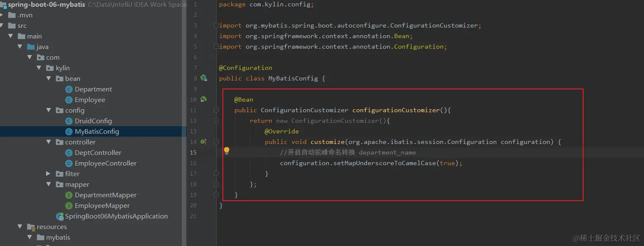Click the filter package folder icon
644x246 pixels.
[60, 174]
